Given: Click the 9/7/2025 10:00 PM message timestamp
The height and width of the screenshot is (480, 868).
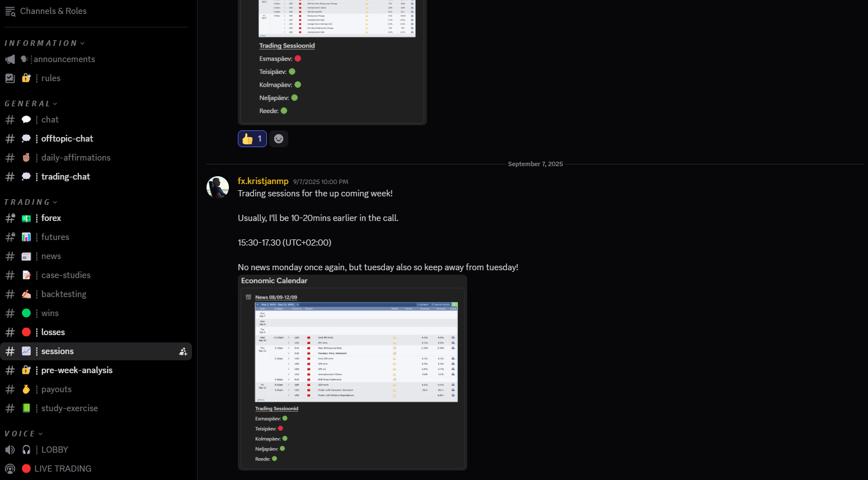Looking at the screenshot, I should [321, 182].
